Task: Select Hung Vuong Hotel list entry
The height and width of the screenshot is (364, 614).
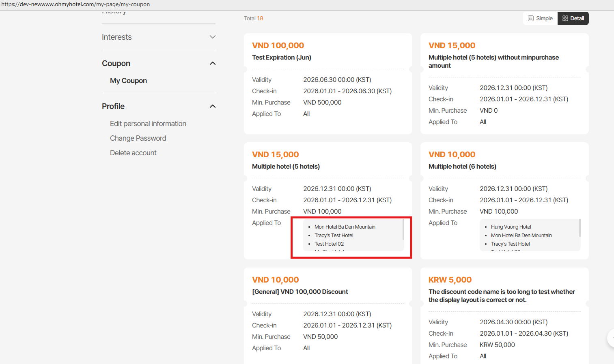Action: pyautogui.click(x=511, y=227)
